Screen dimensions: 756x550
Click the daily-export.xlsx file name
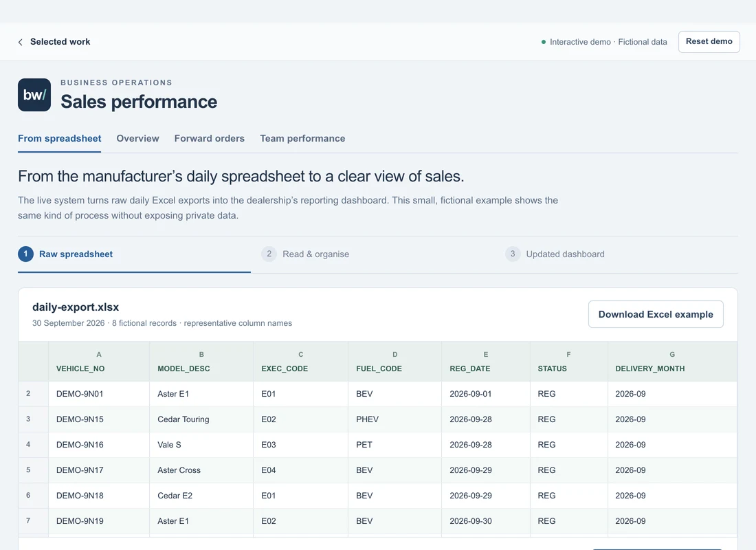[76, 307]
